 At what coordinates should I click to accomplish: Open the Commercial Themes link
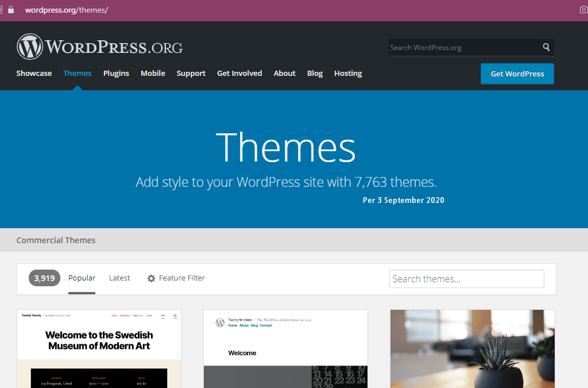coord(56,240)
